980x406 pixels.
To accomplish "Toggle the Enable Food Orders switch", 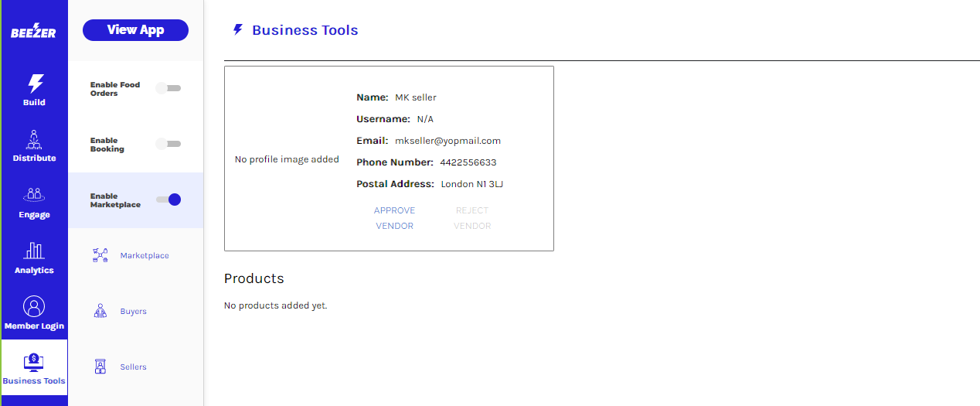I will pyautogui.click(x=168, y=88).
